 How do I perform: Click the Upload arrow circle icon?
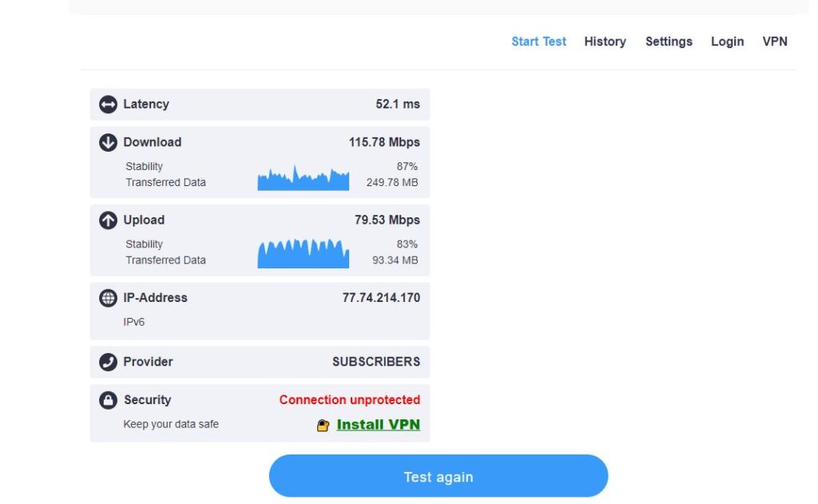[108, 220]
